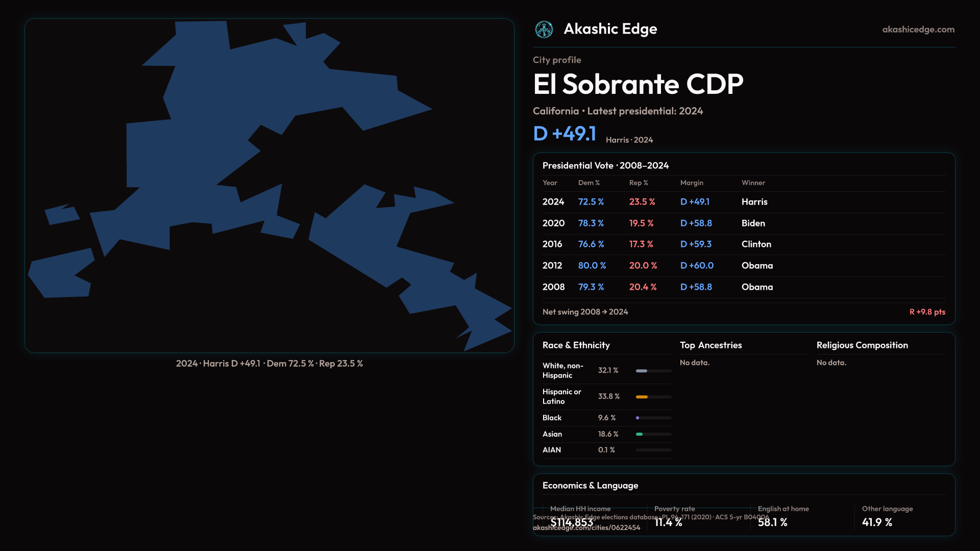Click the Hispanic or Latino orange bar
The image size is (980, 551).
click(x=642, y=397)
